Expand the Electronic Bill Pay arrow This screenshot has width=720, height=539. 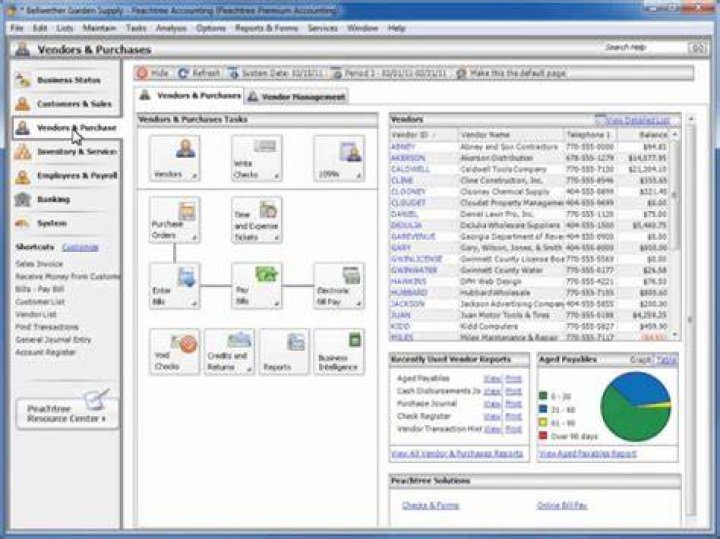tap(359, 303)
